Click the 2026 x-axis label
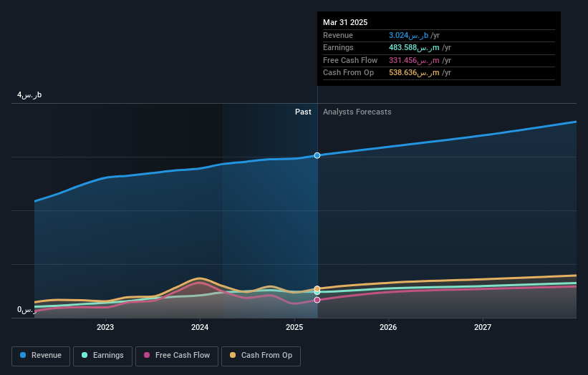 [388, 328]
